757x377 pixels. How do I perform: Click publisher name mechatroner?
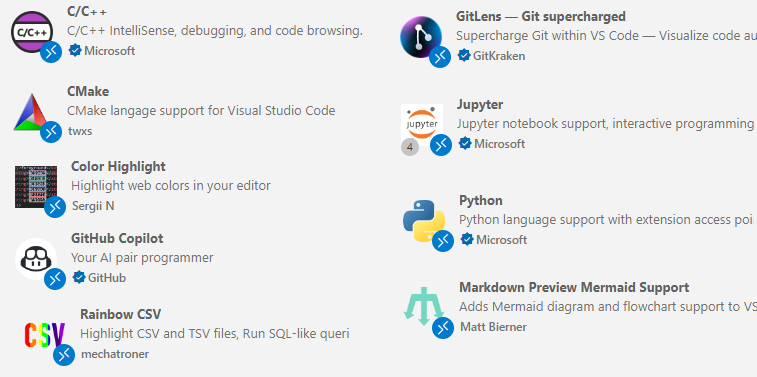click(x=115, y=354)
